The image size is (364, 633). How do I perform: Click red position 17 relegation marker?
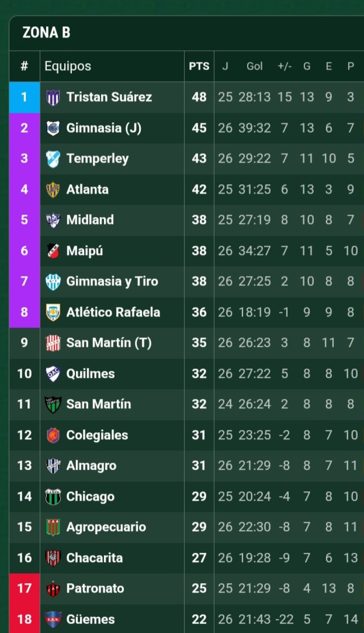[x=24, y=588]
